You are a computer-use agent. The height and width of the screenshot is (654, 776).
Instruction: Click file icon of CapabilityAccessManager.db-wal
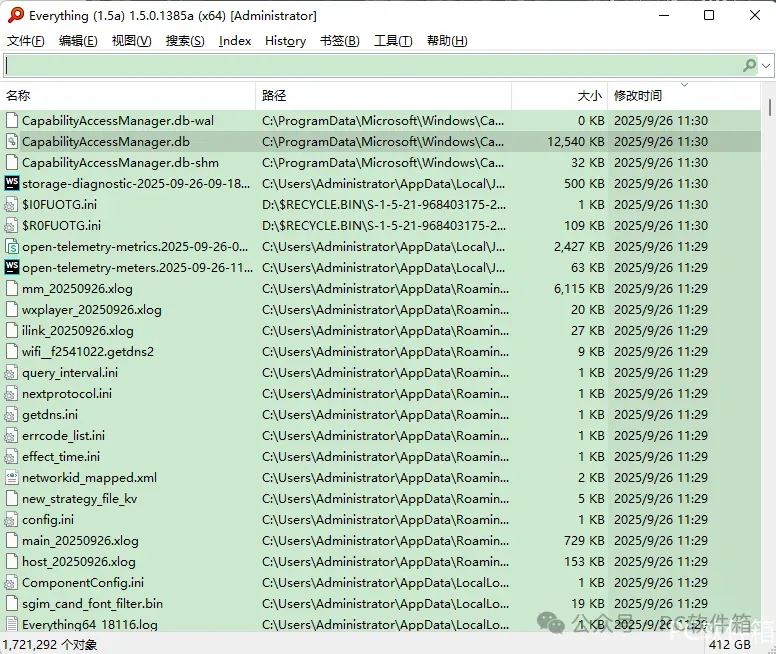[11, 120]
